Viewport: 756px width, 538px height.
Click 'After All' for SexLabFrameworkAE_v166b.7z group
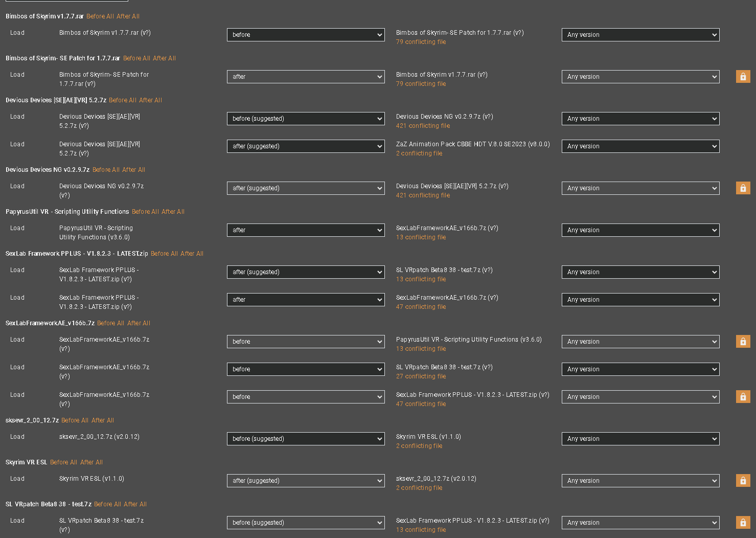click(x=139, y=323)
